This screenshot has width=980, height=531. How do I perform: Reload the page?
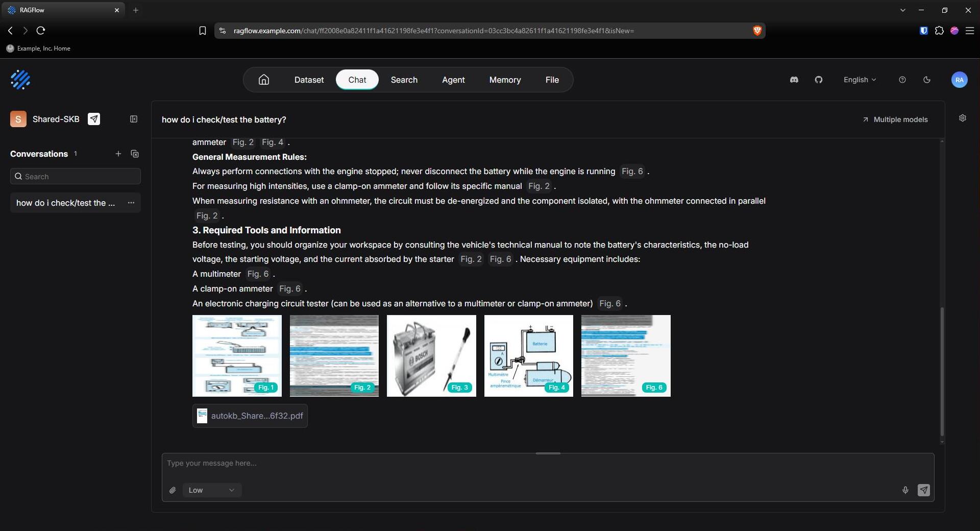pos(41,31)
